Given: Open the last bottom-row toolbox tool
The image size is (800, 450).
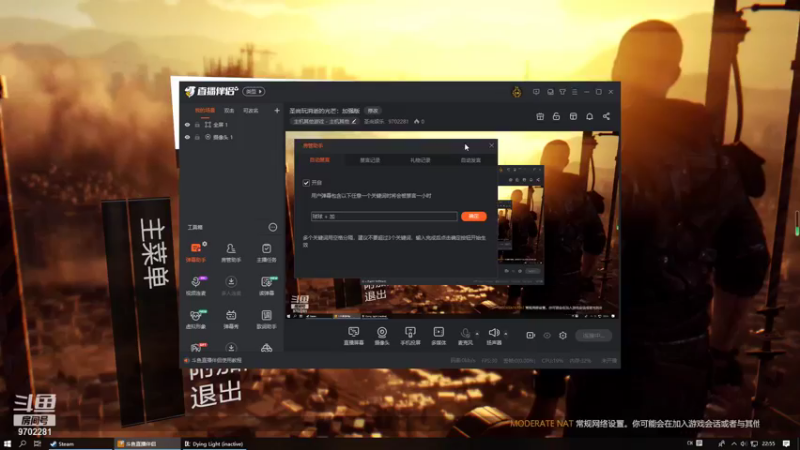Looking at the screenshot, I should click(x=266, y=347).
